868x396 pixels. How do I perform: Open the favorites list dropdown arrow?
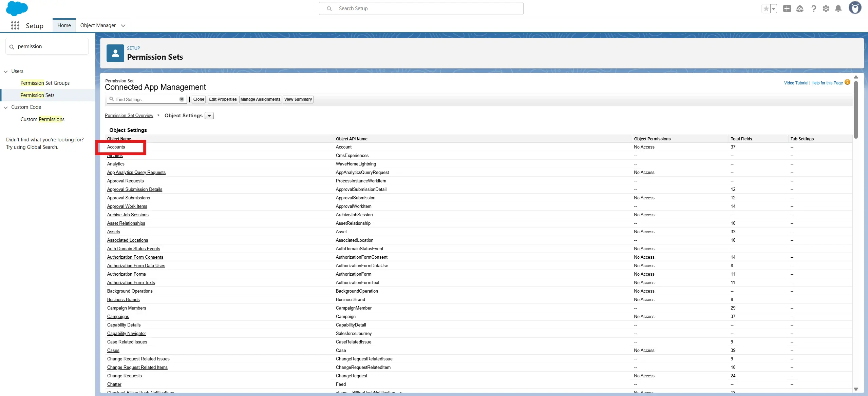point(774,9)
